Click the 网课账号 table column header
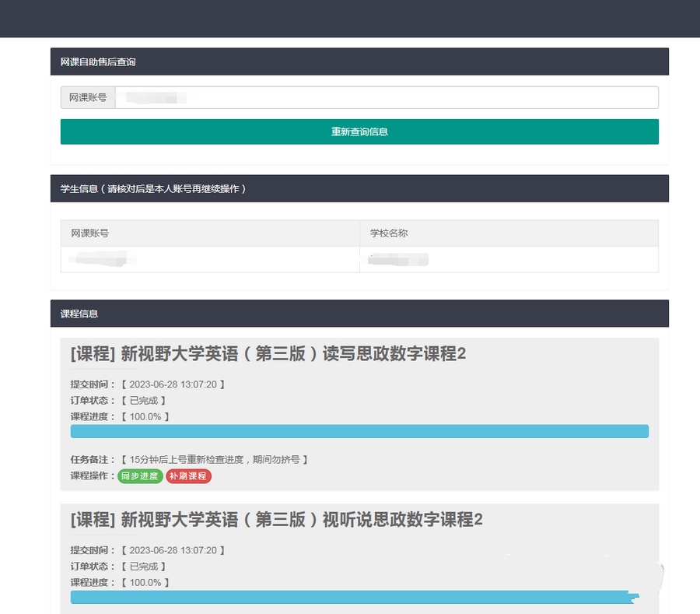 210,233
